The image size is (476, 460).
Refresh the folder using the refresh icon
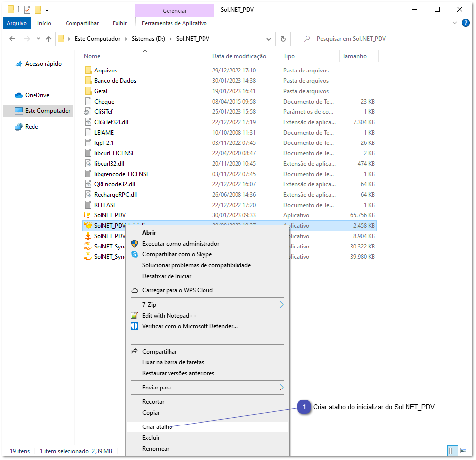[x=283, y=39]
